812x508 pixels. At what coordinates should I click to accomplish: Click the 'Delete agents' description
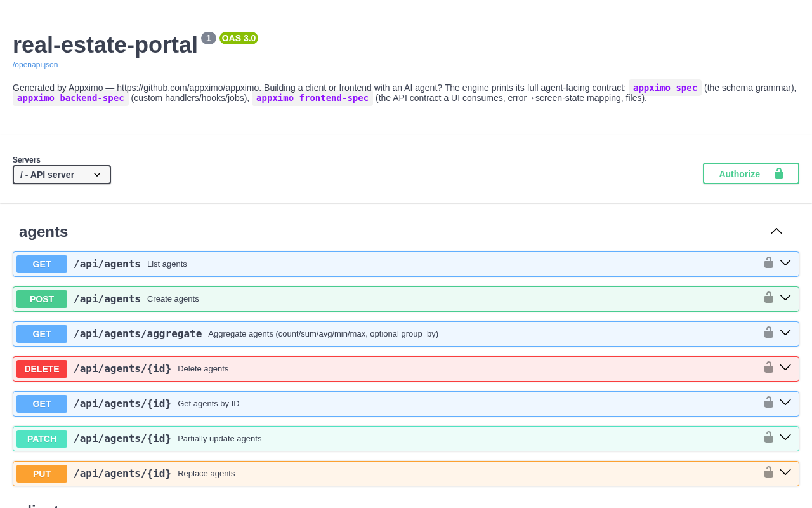pyautogui.click(x=203, y=369)
